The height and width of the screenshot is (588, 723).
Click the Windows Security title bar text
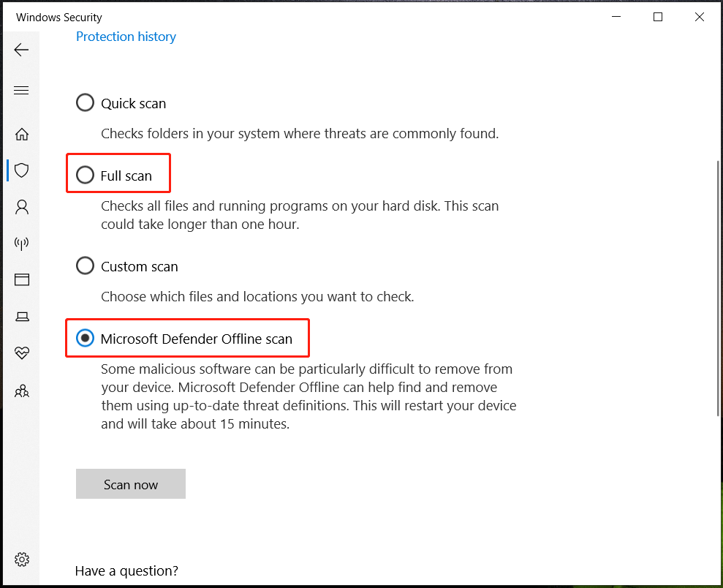tap(58, 17)
